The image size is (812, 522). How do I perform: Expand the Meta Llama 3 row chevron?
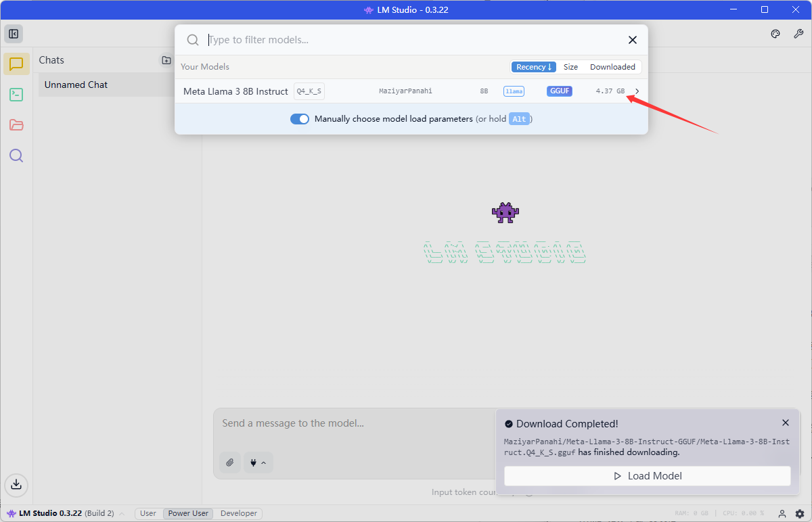click(x=637, y=91)
